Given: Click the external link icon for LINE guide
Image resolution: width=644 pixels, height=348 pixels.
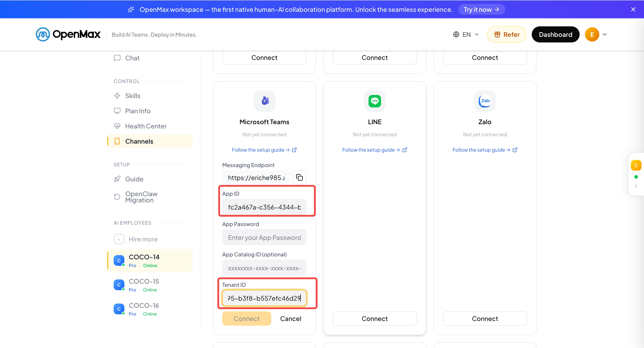Looking at the screenshot, I should pyautogui.click(x=405, y=150).
